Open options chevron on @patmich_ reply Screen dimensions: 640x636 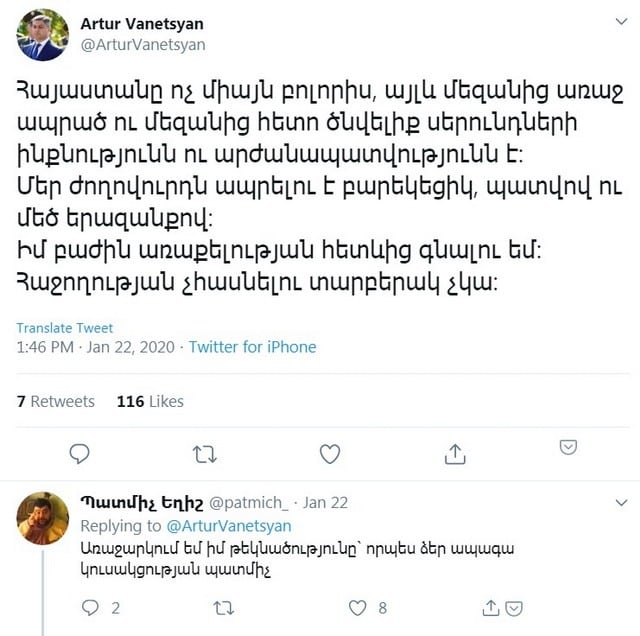click(621, 503)
